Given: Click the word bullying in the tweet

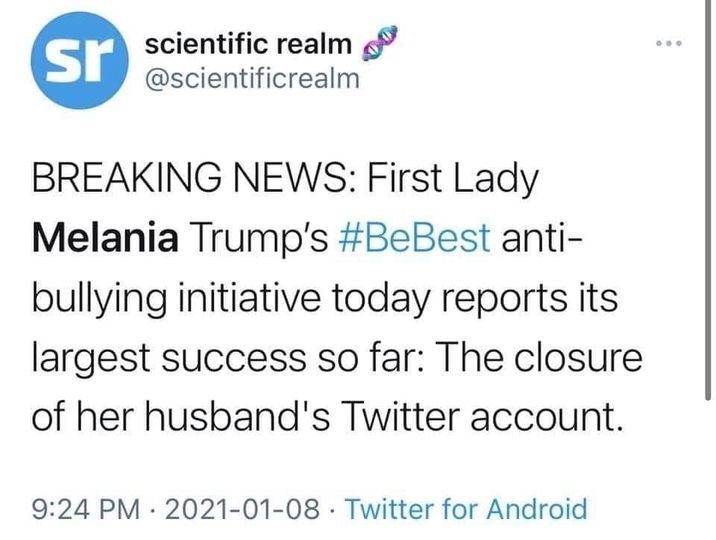Looking at the screenshot, I should [96, 296].
